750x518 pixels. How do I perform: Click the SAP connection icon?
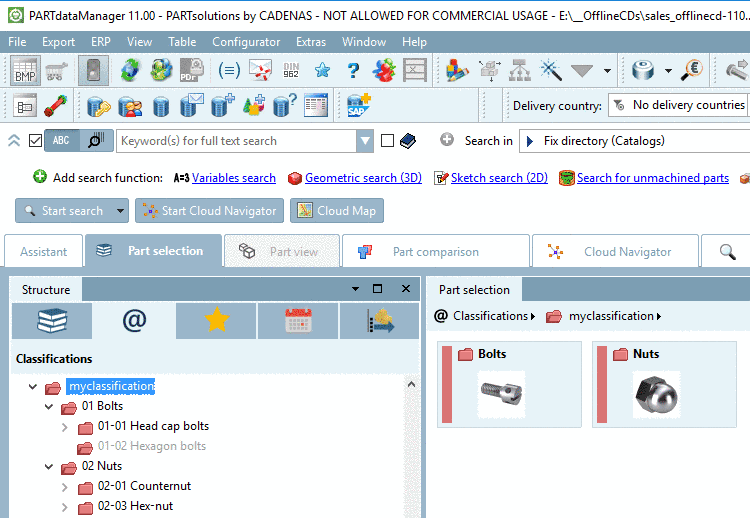pos(358,105)
